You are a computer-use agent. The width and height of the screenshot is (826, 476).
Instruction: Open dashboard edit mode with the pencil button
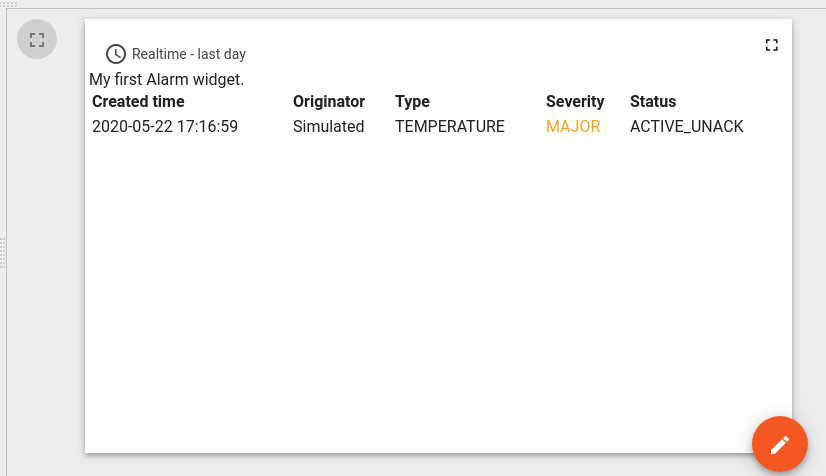[x=780, y=444]
